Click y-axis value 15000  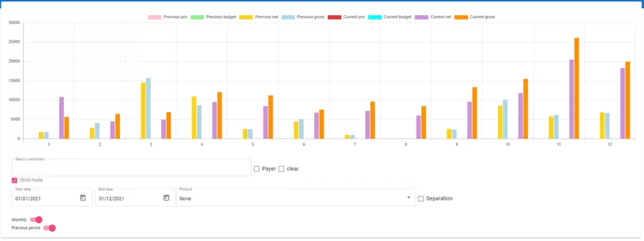tap(14, 81)
